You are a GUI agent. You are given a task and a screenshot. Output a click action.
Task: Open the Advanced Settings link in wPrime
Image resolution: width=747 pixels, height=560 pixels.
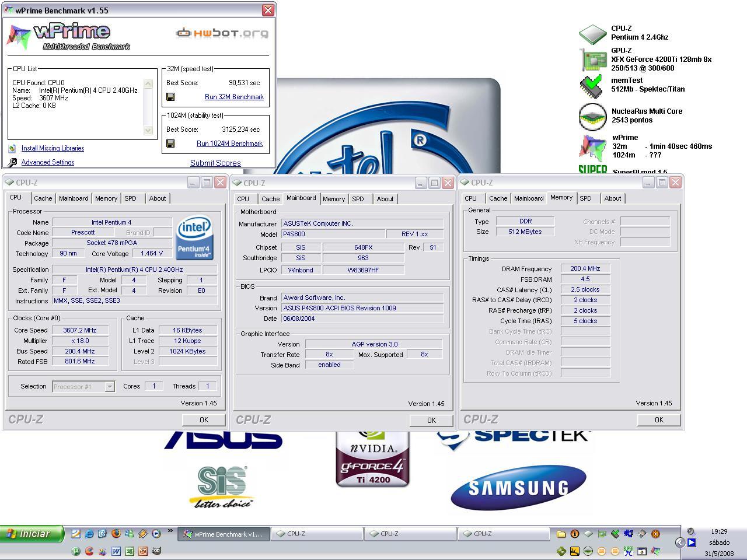click(x=48, y=162)
